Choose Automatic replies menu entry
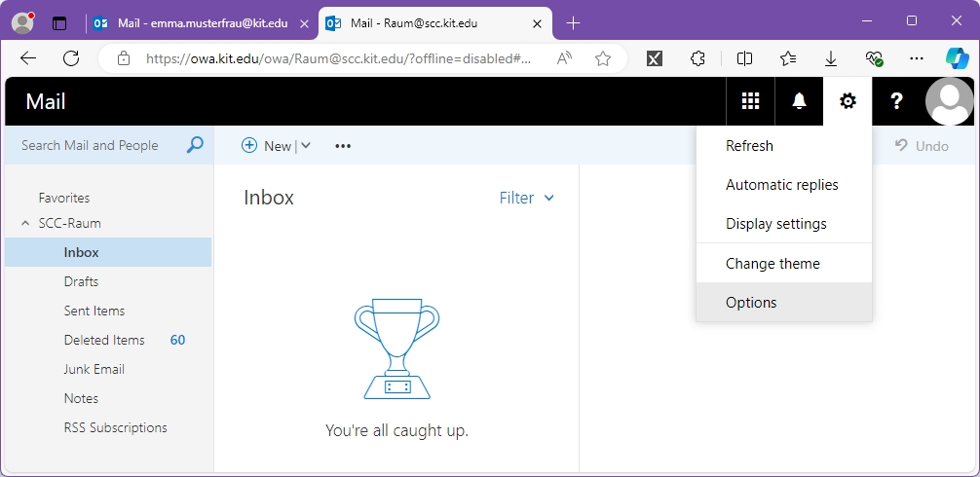 click(781, 185)
